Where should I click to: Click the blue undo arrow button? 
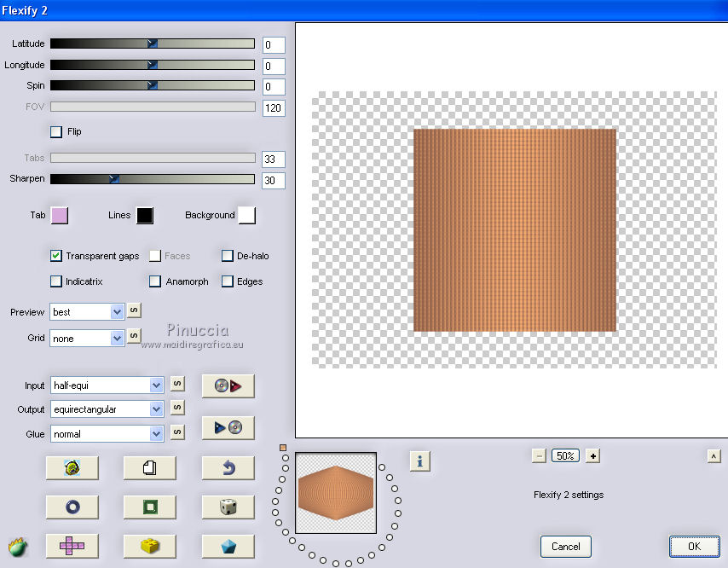point(228,467)
